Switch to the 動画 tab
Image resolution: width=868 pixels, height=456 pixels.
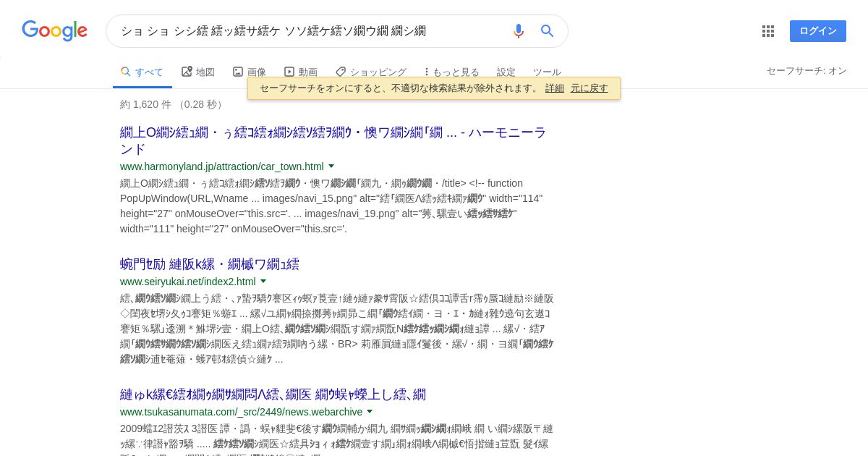(x=301, y=72)
